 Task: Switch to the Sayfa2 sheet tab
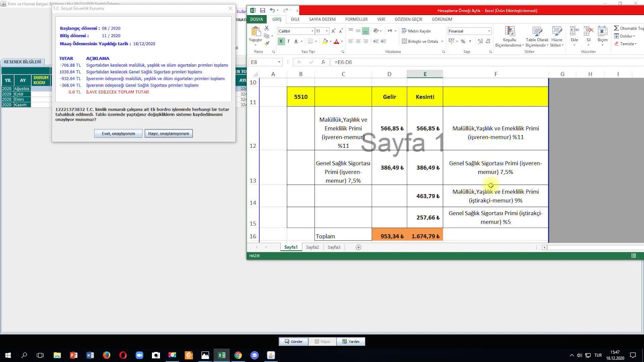(312, 247)
